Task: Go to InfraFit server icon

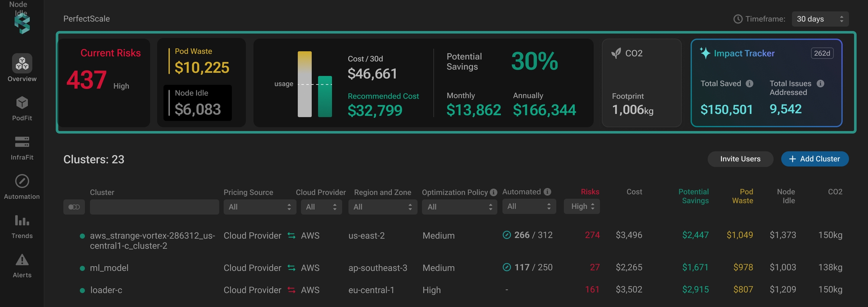Action: [22, 142]
